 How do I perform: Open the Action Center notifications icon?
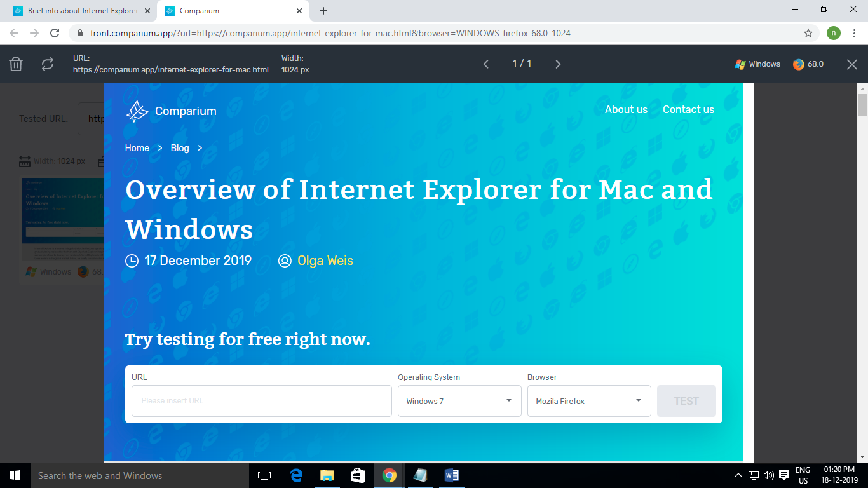pyautogui.click(x=784, y=475)
